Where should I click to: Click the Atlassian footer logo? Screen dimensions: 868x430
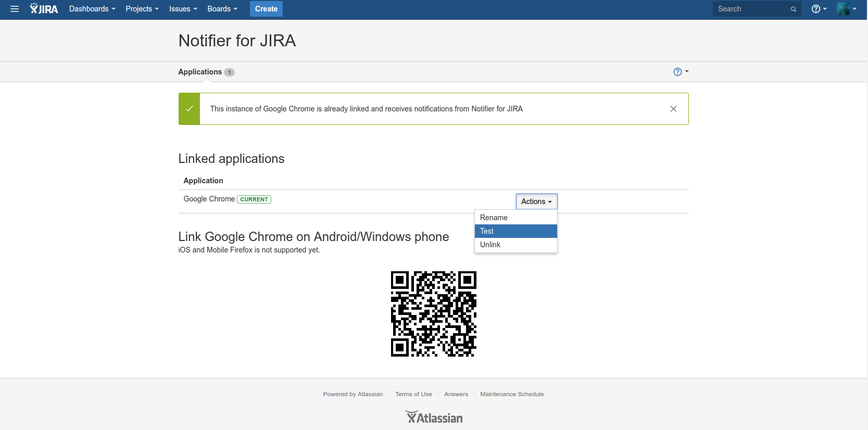pos(434,418)
